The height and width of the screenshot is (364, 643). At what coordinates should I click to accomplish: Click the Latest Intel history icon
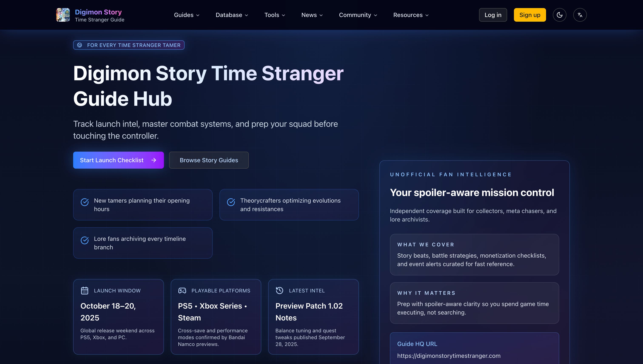pyautogui.click(x=279, y=290)
